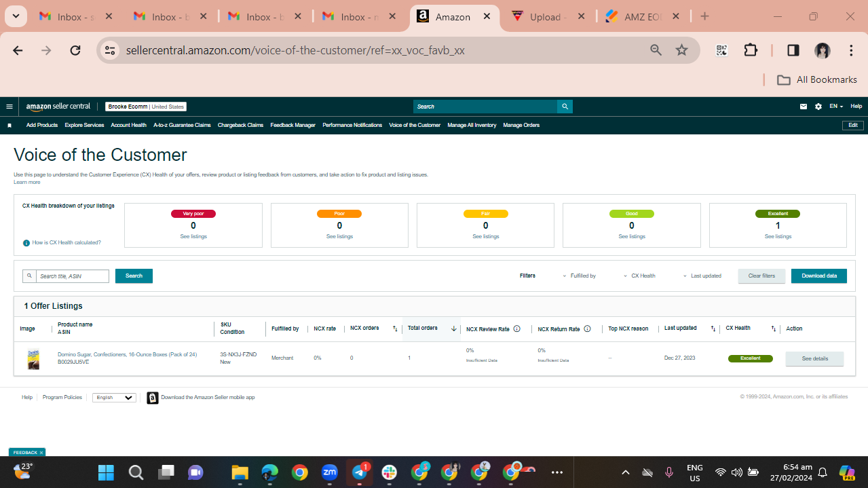The height and width of the screenshot is (488, 868).
Task: Click See details for Domino Sugar
Action: [x=814, y=359]
